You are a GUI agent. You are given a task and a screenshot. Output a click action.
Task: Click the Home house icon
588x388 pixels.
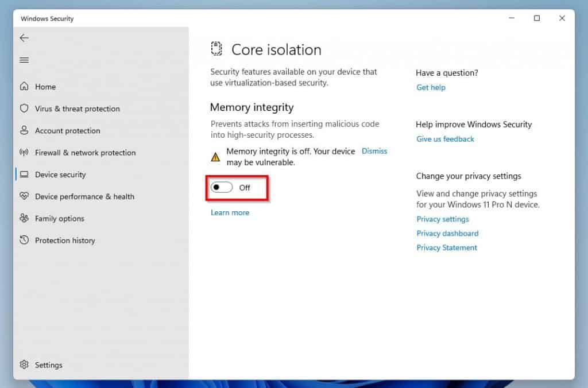point(24,87)
